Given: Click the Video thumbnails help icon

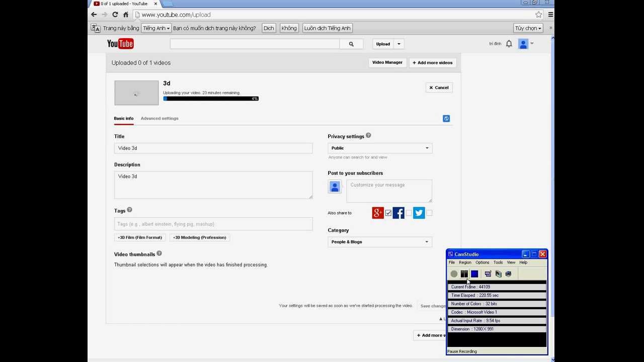Looking at the screenshot, I should pos(159,253).
